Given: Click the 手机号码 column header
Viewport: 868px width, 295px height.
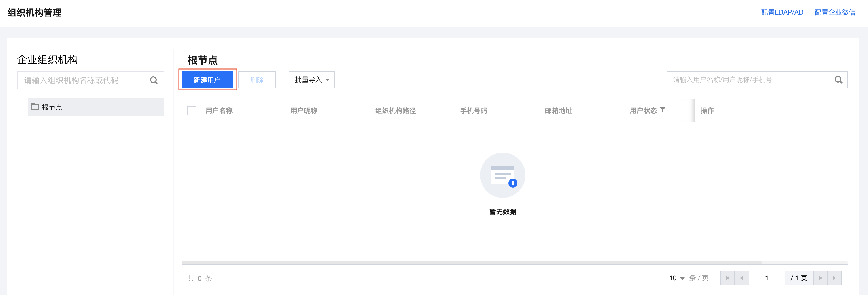Looking at the screenshot, I should point(474,111).
